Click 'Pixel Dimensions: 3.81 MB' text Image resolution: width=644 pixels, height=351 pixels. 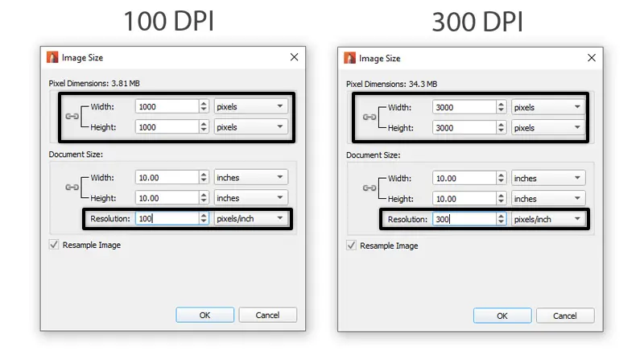[x=94, y=84]
